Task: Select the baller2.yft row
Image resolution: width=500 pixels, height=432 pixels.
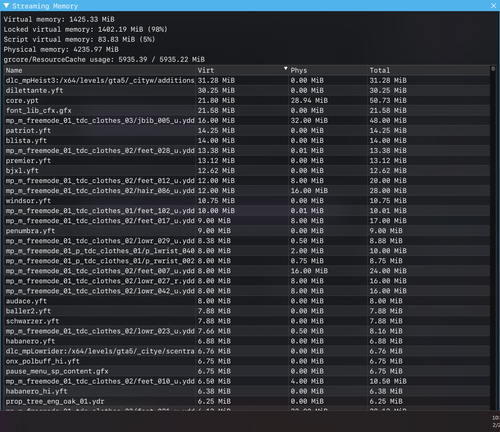Action: point(247,311)
